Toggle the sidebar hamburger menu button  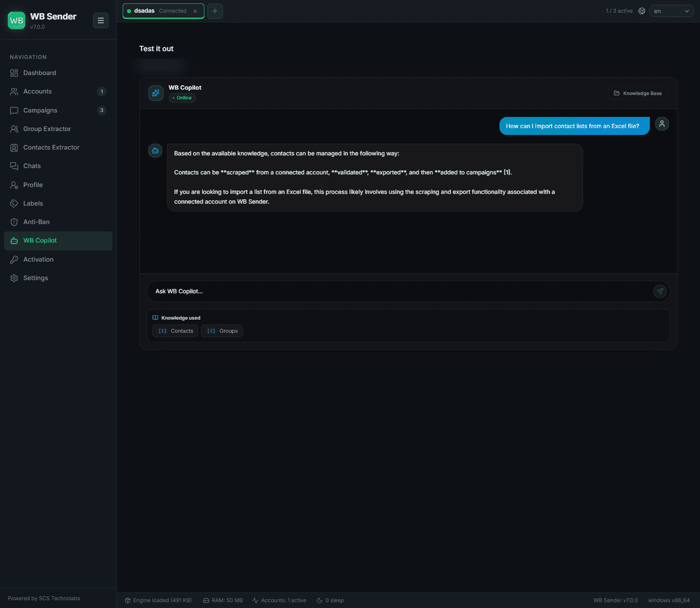tap(101, 20)
